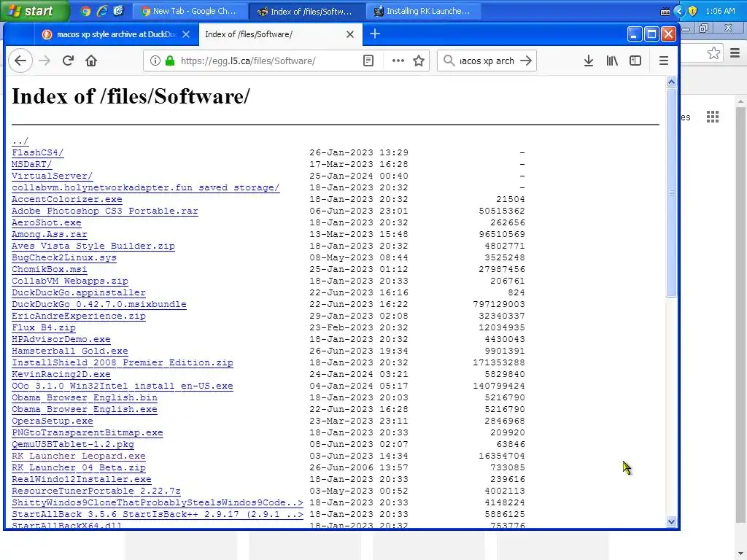Screen dimensions: 747x560
Task: Open a new Firefox tab
Action: coord(375,34)
